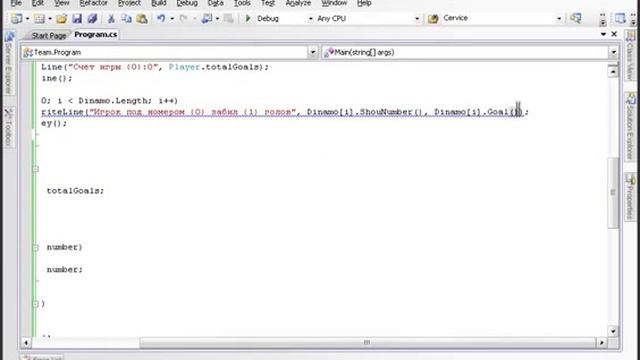Select the Program.cs tab
The image size is (640, 360).
click(x=96, y=35)
